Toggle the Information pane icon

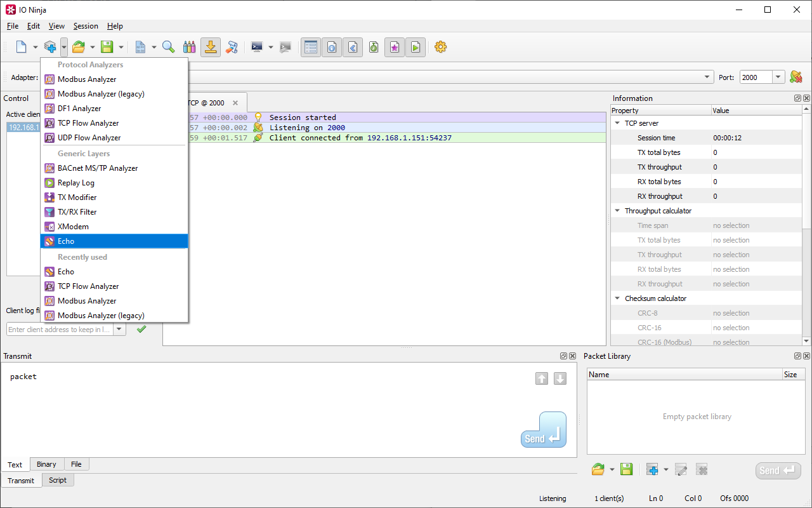(x=332, y=47)
